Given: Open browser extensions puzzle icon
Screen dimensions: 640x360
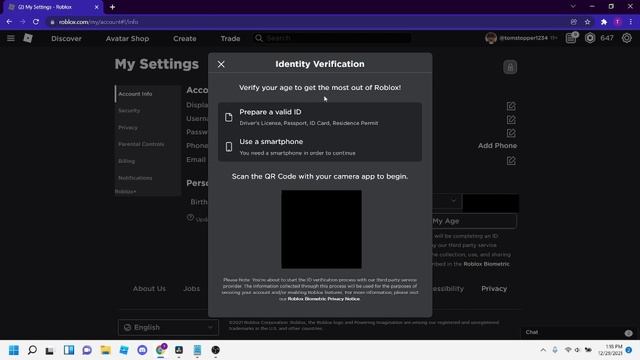Looking at the screenshot, I should pyautogui.click(x=604, y=22).
